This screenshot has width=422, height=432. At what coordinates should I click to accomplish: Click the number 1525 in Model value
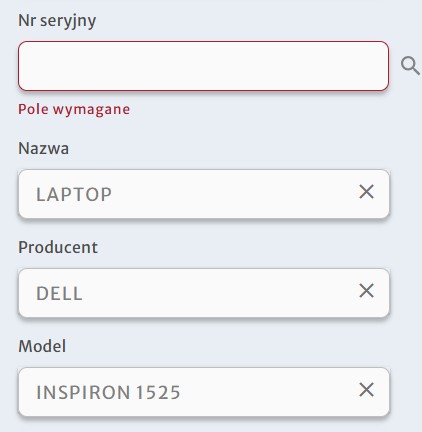pyautogui.click(x=158, y=392)
